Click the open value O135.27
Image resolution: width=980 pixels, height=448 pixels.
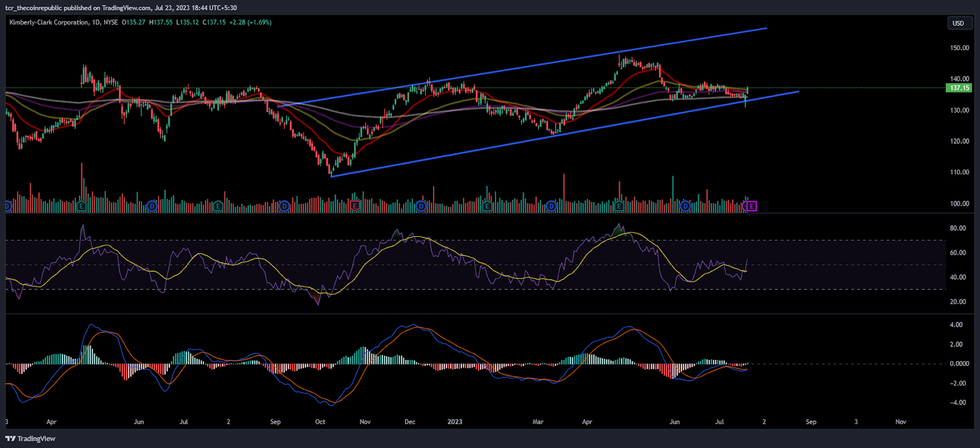coord(134,22)
